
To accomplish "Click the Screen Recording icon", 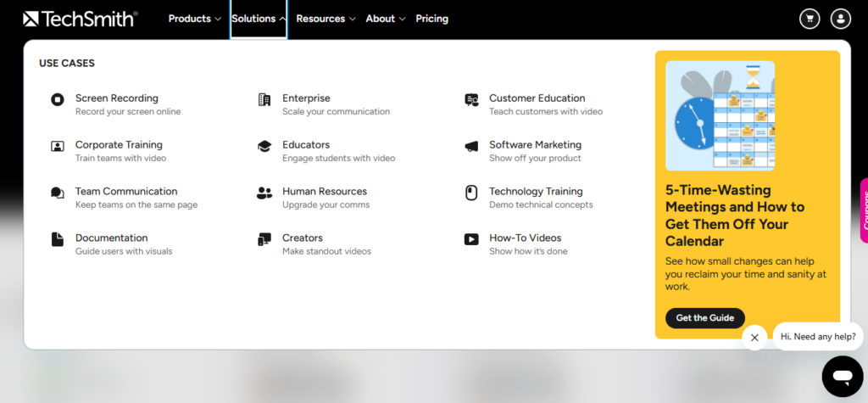I will tap(58, 100).
